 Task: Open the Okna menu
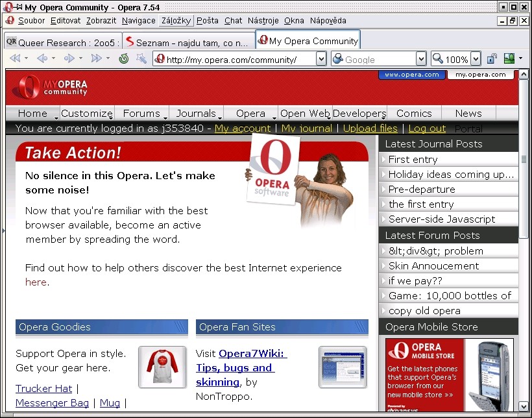click(294, 21)
